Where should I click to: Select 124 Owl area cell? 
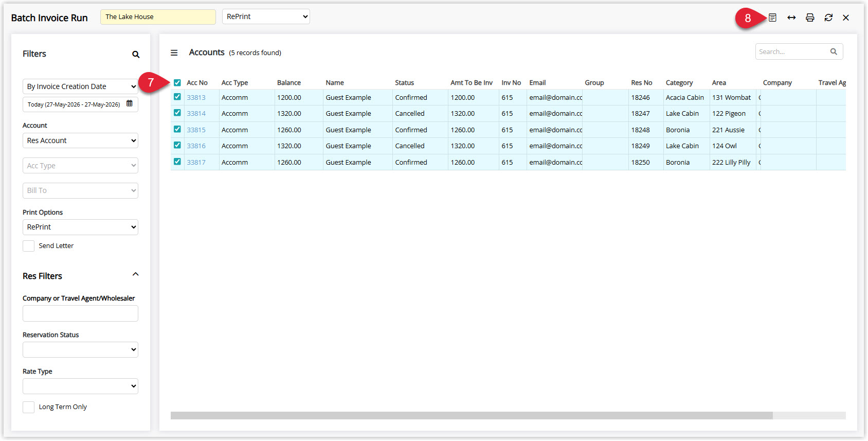[733, 146]
